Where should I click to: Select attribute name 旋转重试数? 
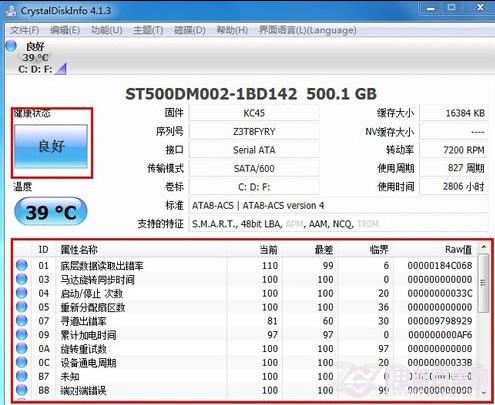pos(83,349)
